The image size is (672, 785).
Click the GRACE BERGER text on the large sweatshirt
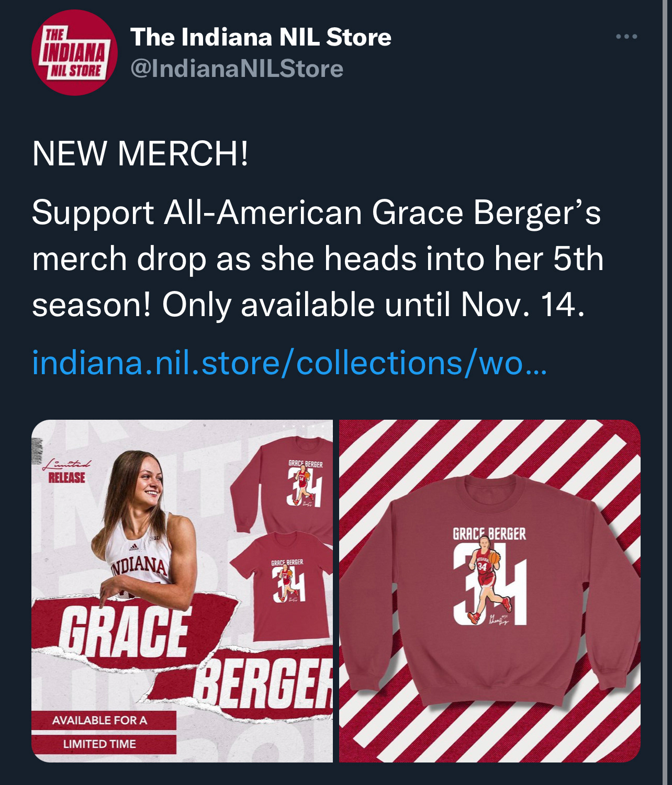(489, 534)
